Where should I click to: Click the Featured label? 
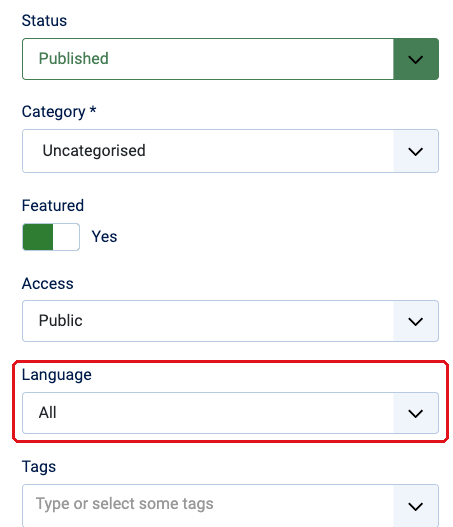pyautogui.click(x=53, y=205)
